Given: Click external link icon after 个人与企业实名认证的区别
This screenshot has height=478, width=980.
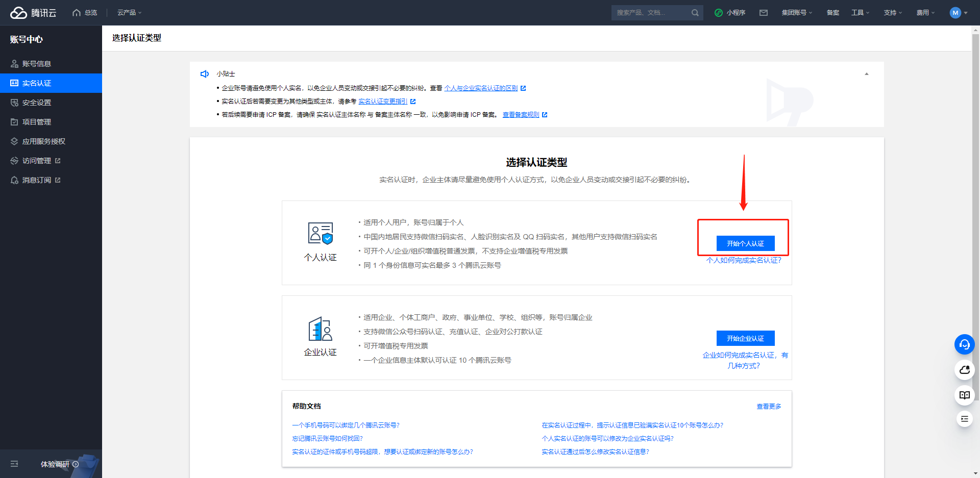Looking at the screenshot, I should [x=523, y=88].
